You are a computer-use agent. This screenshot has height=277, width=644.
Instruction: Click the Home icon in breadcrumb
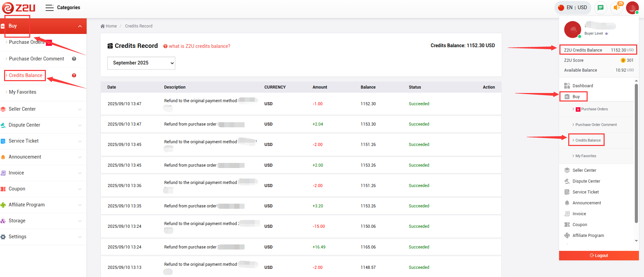(x=103, y=26)
